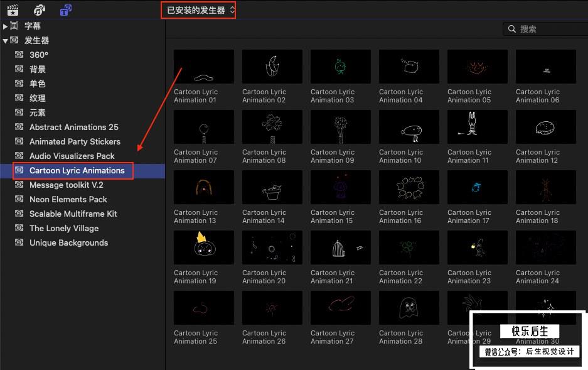Select Animated Party Stickers category

click(75, 141)
